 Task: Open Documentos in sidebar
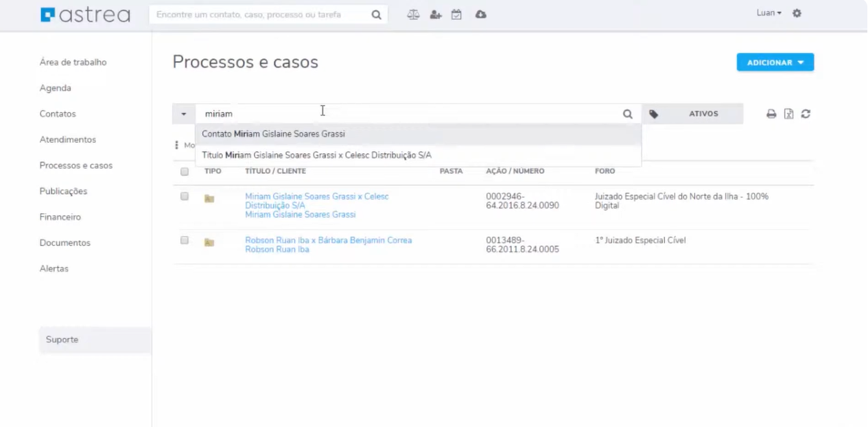coord(65,242)
